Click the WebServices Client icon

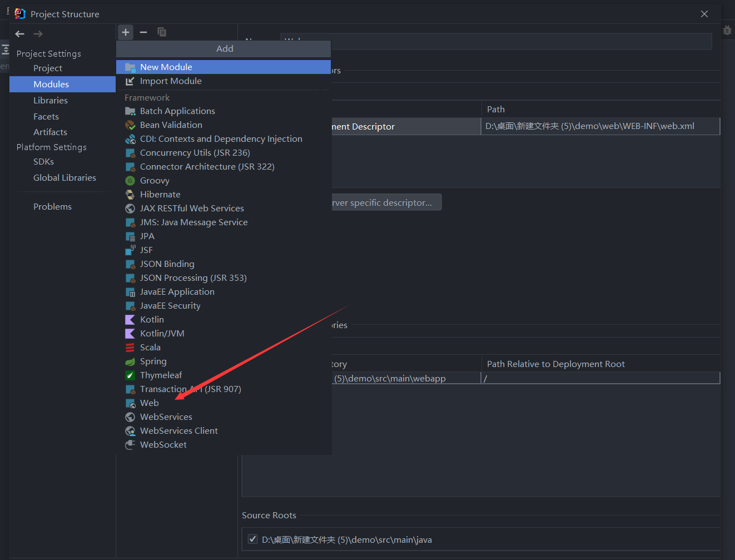130,431
